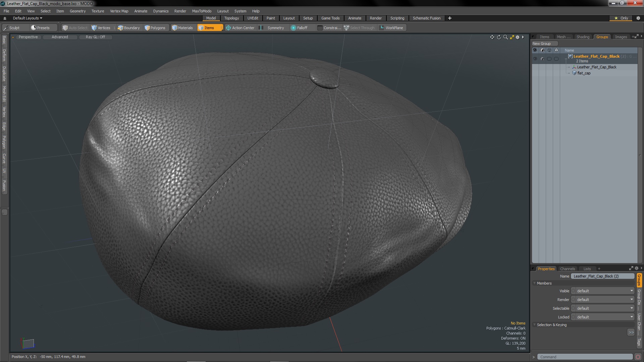Select the UVEdit mode icon
644x362 pixels.
pyautogui.click(x=253, y=18)
